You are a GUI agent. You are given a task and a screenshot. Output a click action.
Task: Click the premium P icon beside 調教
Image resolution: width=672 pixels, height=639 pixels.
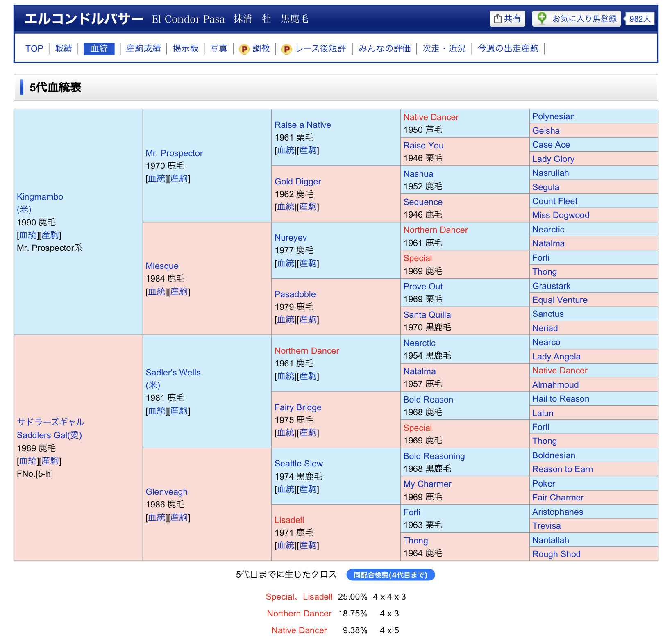244,49
